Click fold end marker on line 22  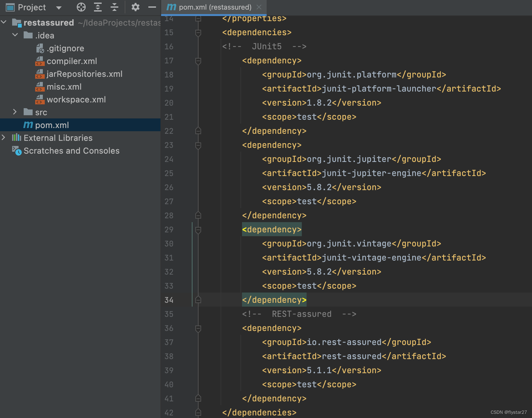pyautogui.click(x=198, y=131)
